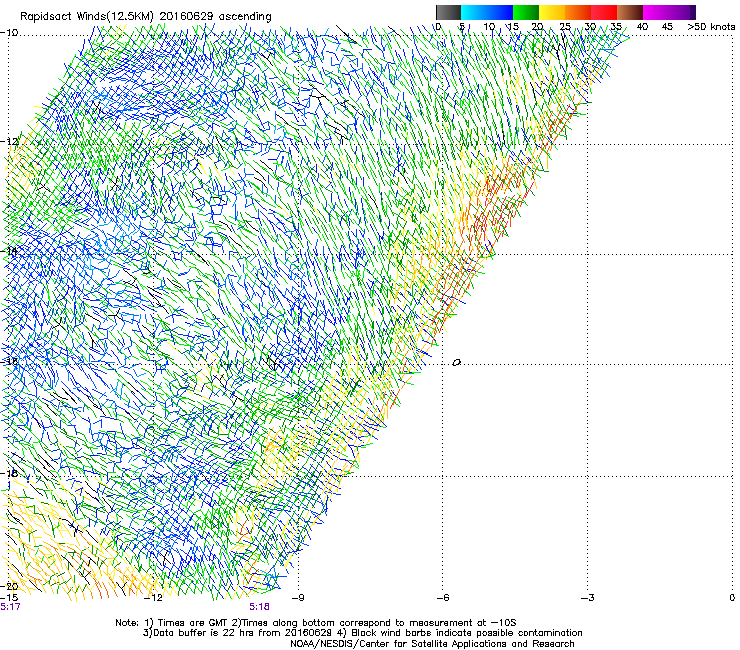Click the '-18' latitude label on left axis
Screen dimensions: 740x650
coord(9,473)
